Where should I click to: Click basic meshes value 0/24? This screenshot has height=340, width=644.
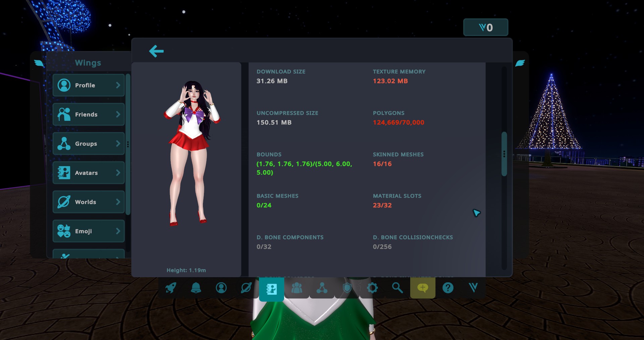[264, 205]
